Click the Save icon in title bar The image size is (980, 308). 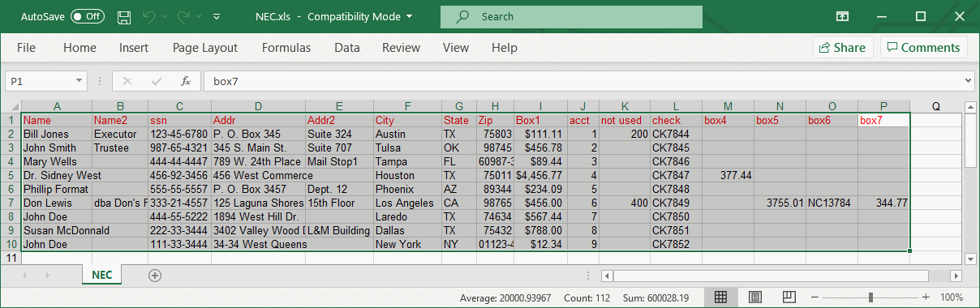coord(124,16)
